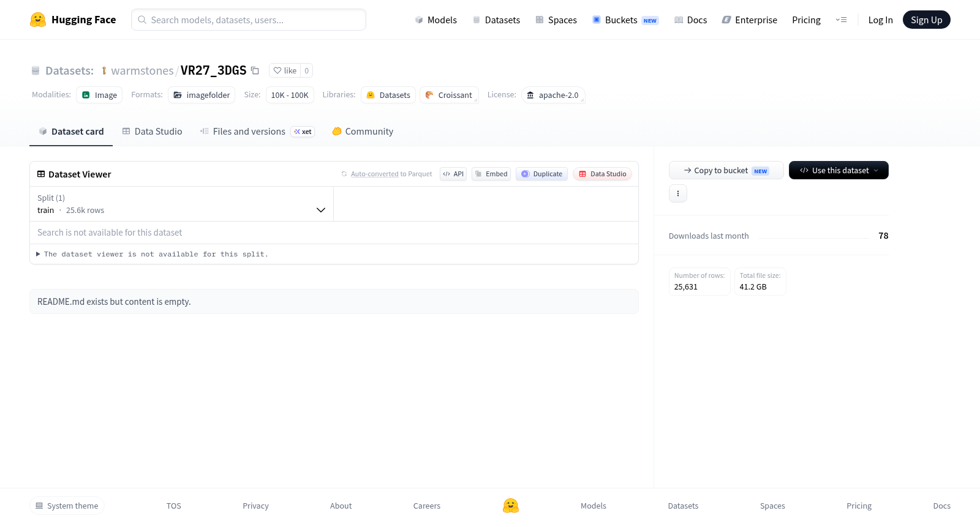
Task: Click the 25,631 number of rows value
Action: (686, 286)
